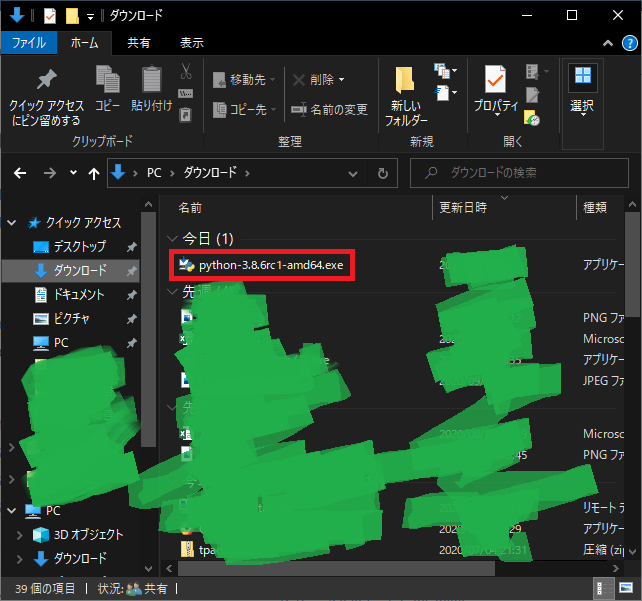Select python-3.8.6rc1-amd64.exe file

click(x=262, y=265)
